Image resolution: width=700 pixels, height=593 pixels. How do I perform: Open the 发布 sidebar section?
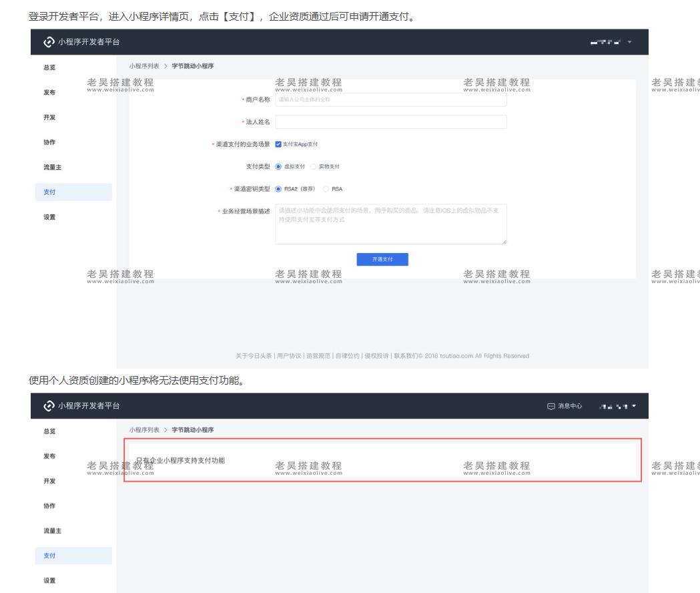(49, 91)
